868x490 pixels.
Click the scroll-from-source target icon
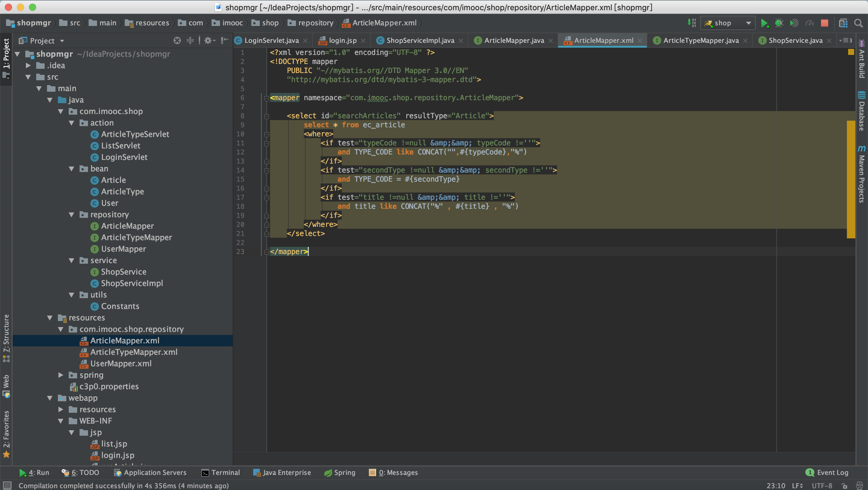coord(177,40)
